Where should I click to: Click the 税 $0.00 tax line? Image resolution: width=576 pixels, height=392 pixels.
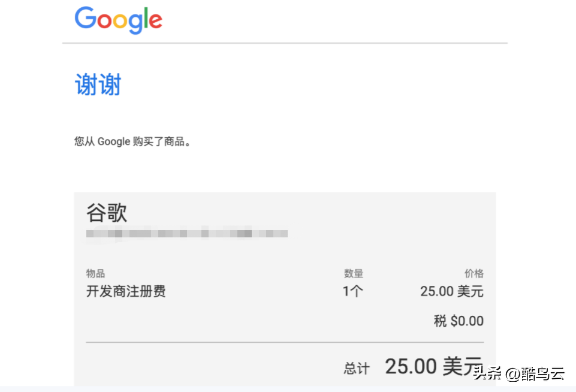coord(459,321)
